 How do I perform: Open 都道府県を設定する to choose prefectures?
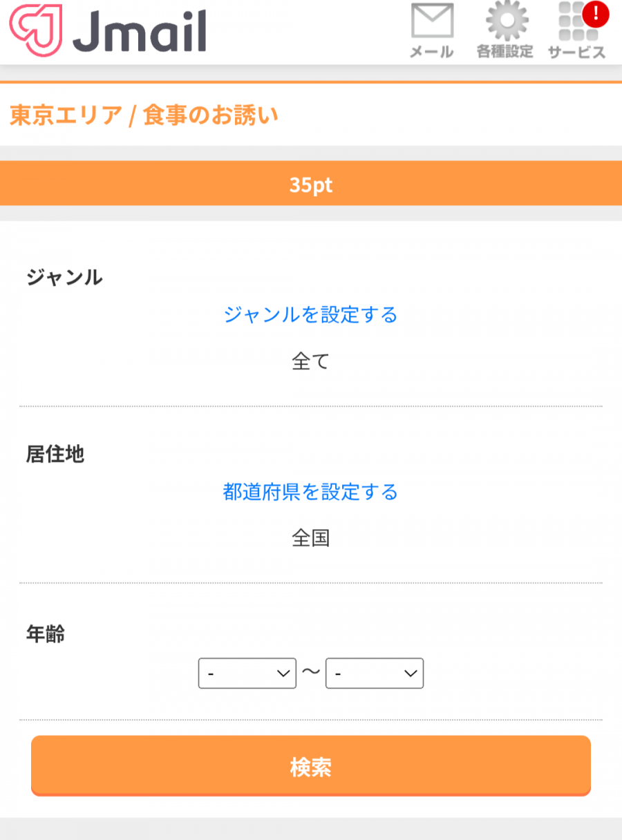click(310, 493)
